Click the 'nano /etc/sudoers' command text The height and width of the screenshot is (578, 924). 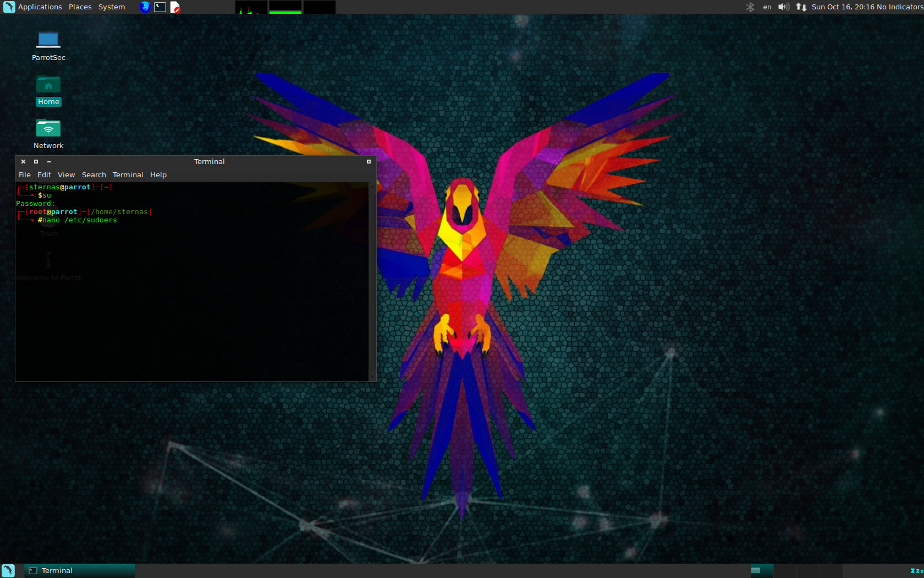coord(80,220)
